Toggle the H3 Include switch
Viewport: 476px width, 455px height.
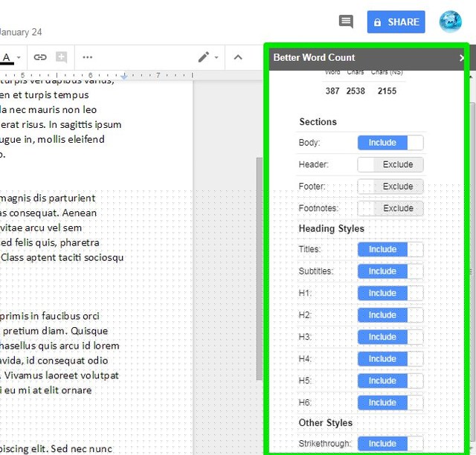[x=390, y=337]
